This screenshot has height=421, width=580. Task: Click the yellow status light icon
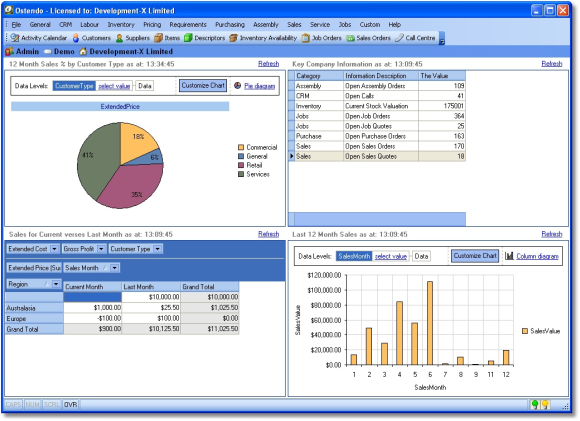[545, 404]
